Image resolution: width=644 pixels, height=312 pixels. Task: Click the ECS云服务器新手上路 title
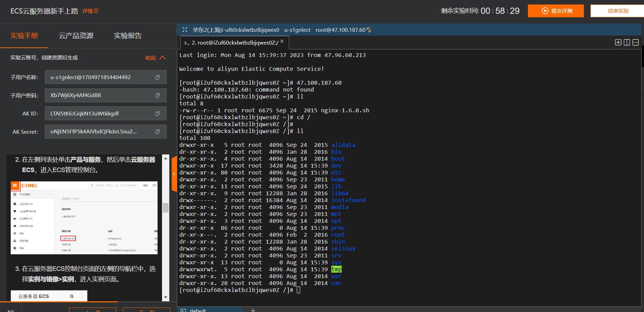click(x=44, y=11)
